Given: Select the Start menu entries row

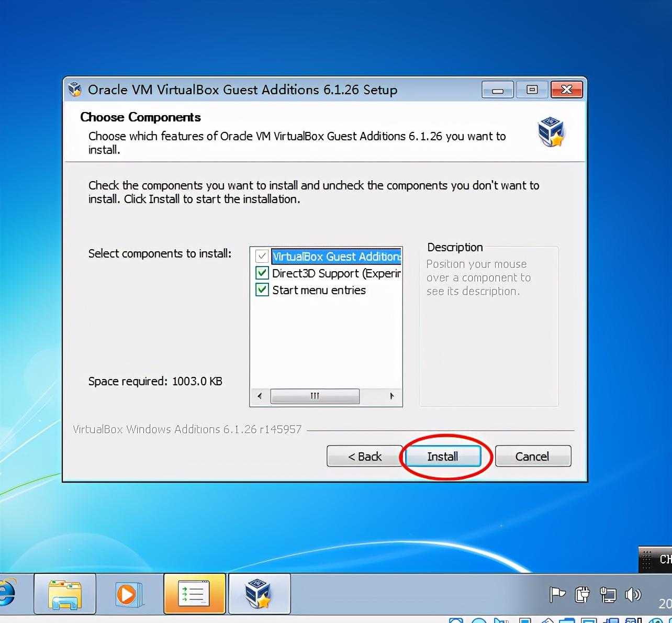Looking at the screenshot, I should pos(319,290).
